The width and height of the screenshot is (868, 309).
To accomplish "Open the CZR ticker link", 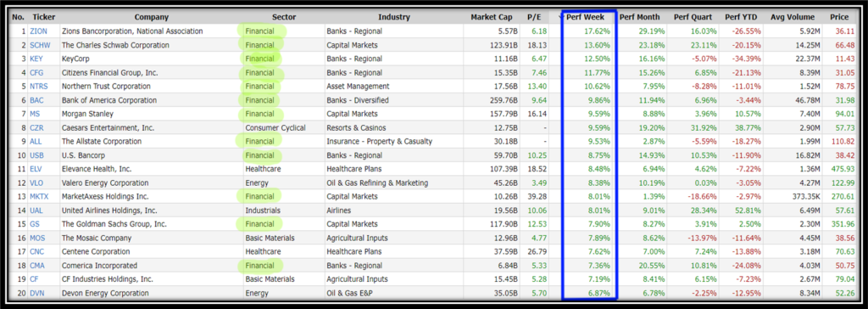I will [x=37, y=127].
